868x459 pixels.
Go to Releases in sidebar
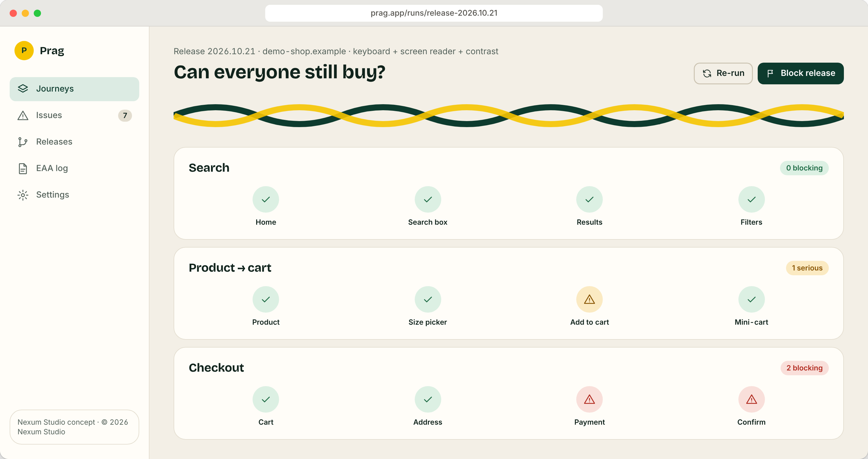coord(74,142)
